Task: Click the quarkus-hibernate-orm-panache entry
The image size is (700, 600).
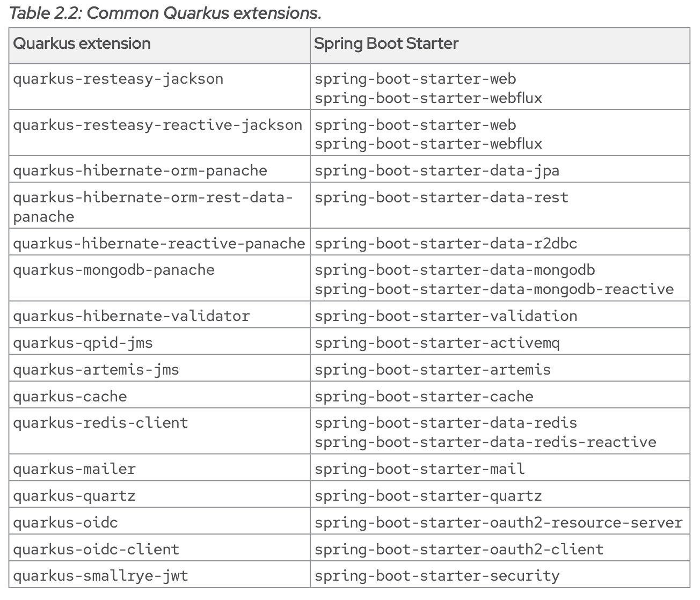Action: click(x=140, y=171)
